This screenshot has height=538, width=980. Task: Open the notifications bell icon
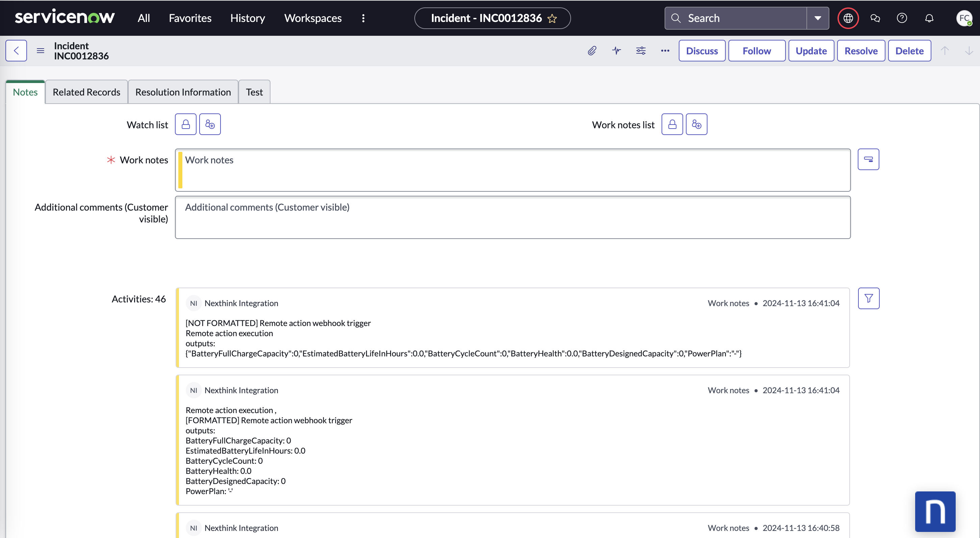point(929,18)
